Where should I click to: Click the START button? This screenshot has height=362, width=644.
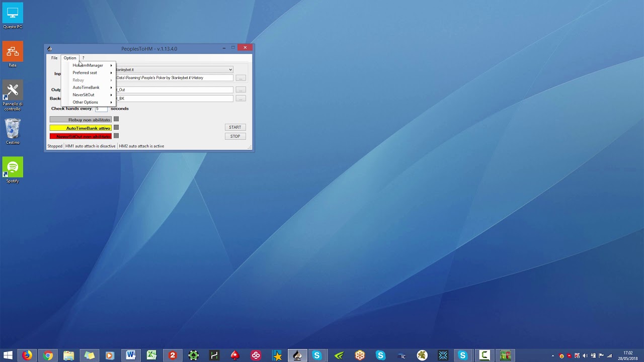coord(235,127)
